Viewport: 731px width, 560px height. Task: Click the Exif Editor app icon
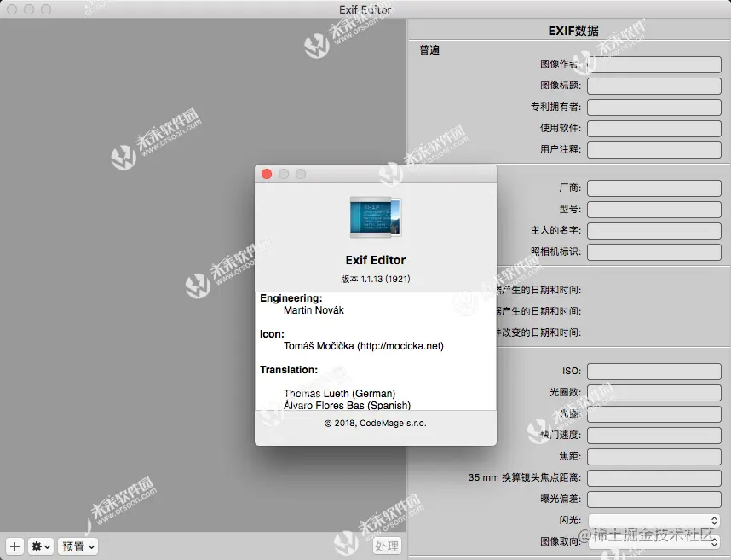pyautogui.click(x=376, y=216)
